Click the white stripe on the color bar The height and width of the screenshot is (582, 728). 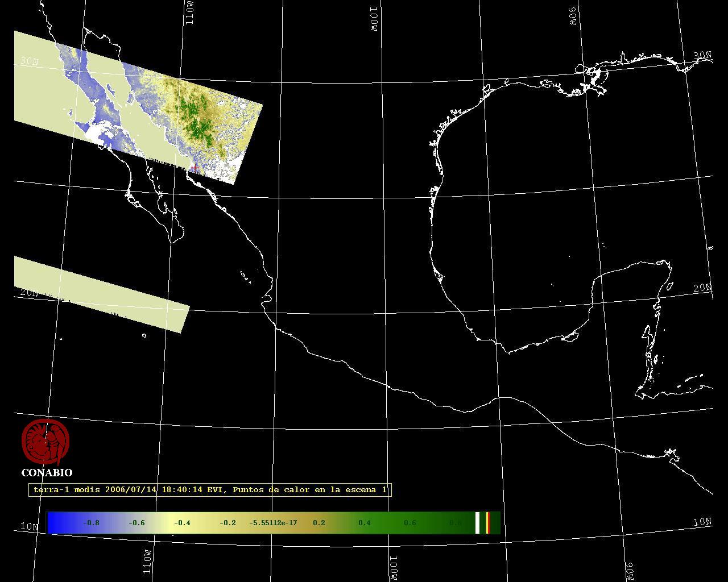pos(478,523)
